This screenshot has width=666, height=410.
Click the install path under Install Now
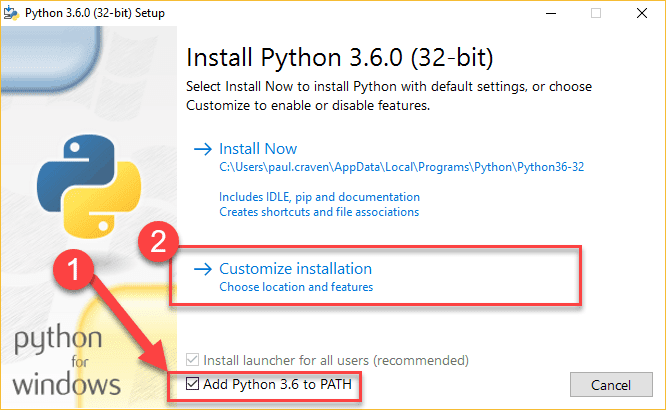point(401,167)
